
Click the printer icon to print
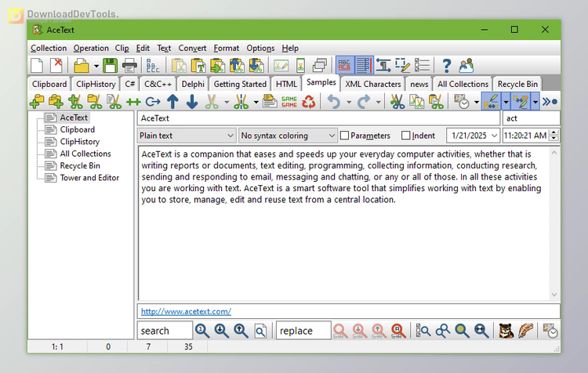click(x=129, y=66)
